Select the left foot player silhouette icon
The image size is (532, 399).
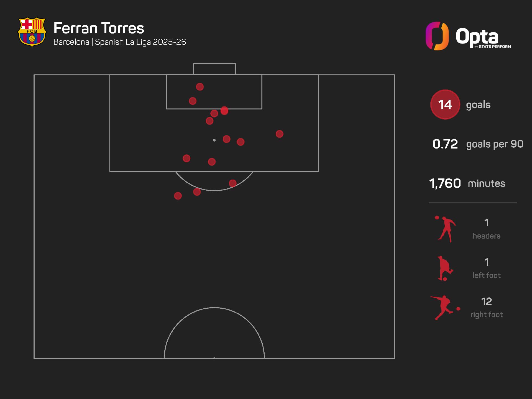tap(445, 268)
